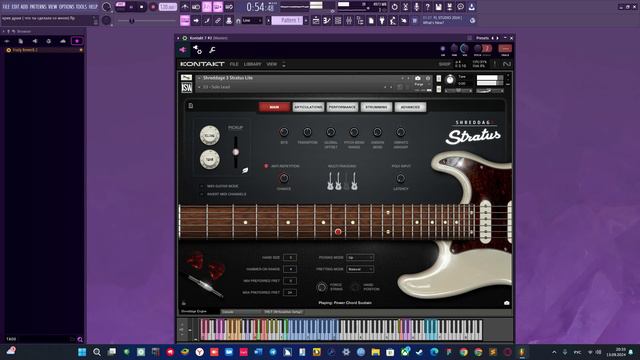The width and height of the screenshot is (640, 360).
Task: Click the speaker audio icon in Browser
Action: tap(35, 41)
